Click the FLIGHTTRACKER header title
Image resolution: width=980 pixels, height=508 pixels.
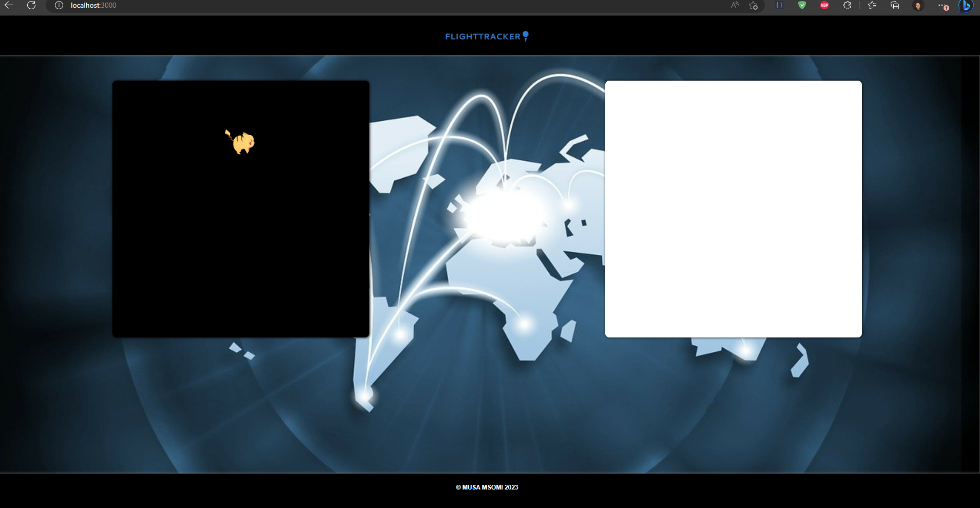coord(483,36)
